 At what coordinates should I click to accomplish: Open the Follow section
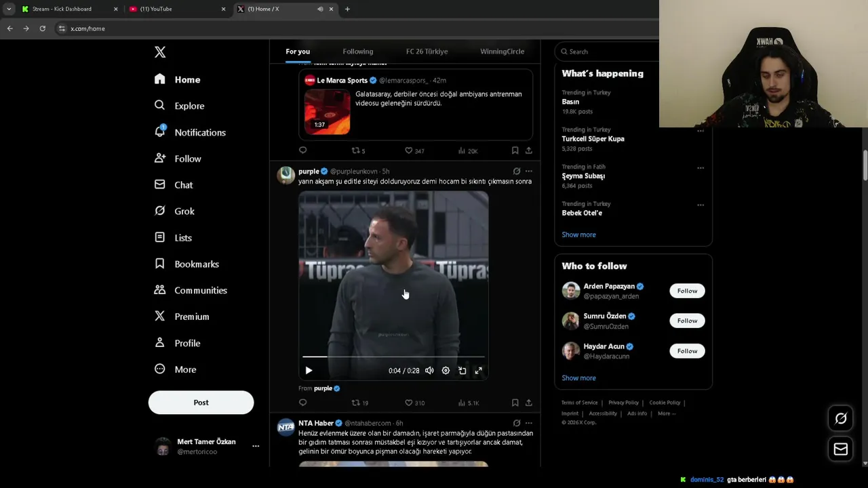[x=178, y=159]
